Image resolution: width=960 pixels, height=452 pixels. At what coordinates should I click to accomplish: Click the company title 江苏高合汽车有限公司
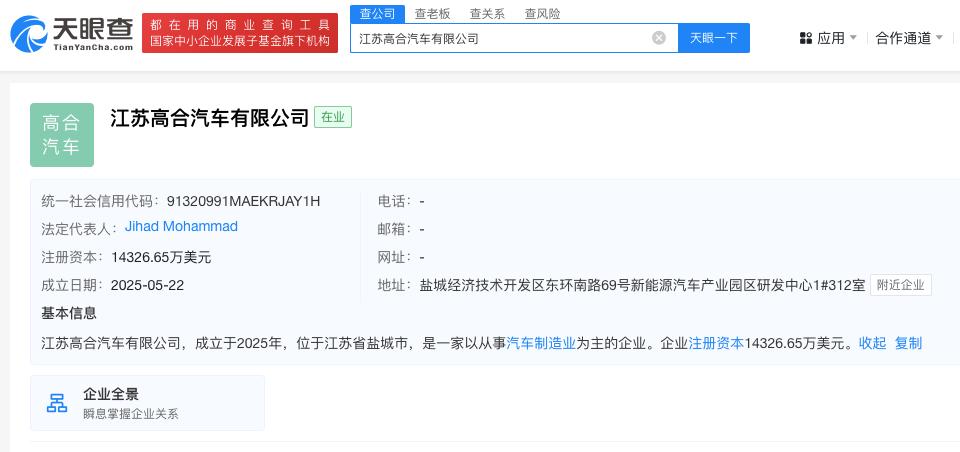209,118
